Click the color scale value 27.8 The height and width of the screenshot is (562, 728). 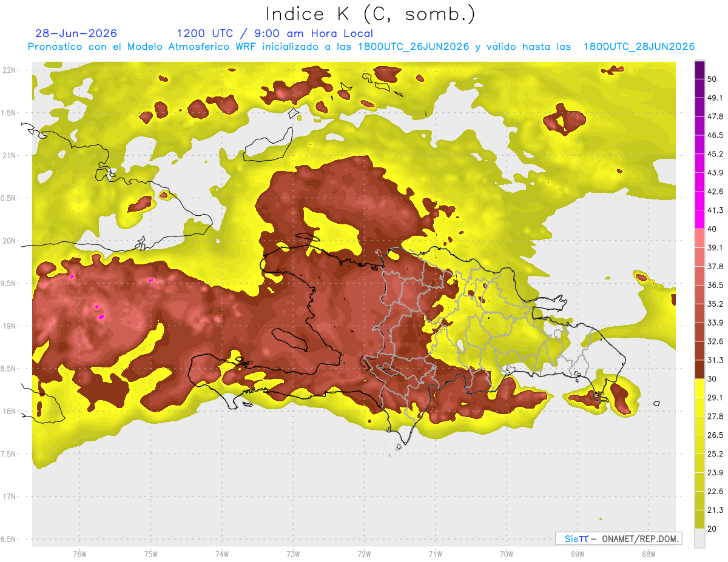(x=715, y=416)
